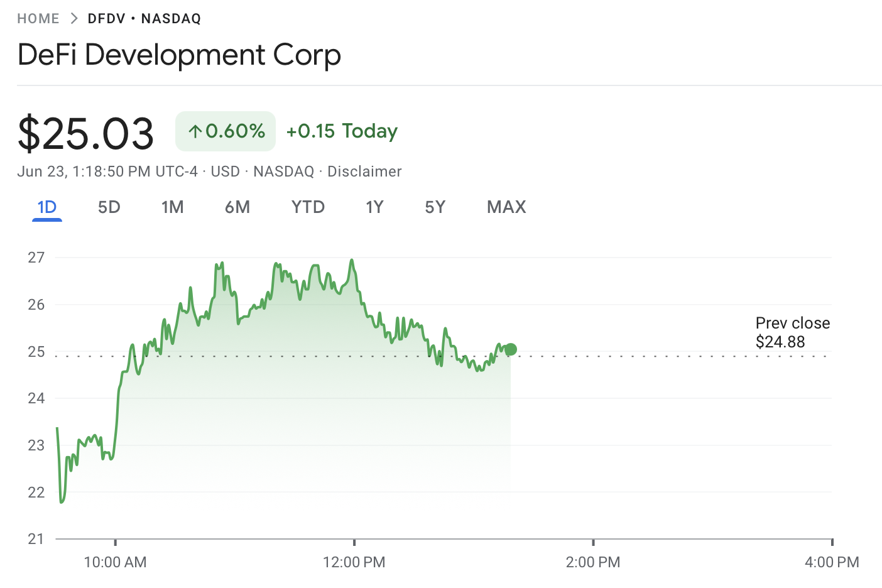Viewport: 882px width, 588px height.
Task: Open the 5Y chart range tab
Action: (x=435, y=207)
